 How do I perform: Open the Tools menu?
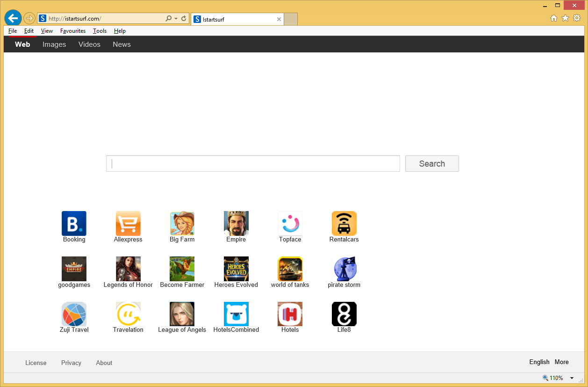[100, 31]
